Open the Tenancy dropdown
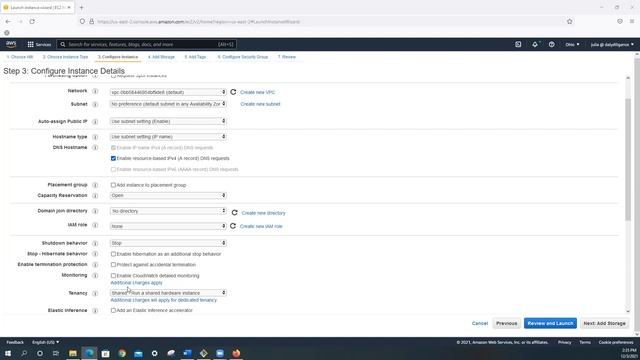Screen dimensions: 640x360 [x=168, y=293]
